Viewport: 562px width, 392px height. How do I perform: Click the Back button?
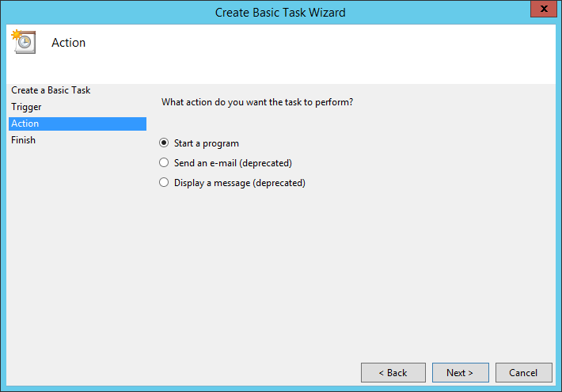(393, 373)
